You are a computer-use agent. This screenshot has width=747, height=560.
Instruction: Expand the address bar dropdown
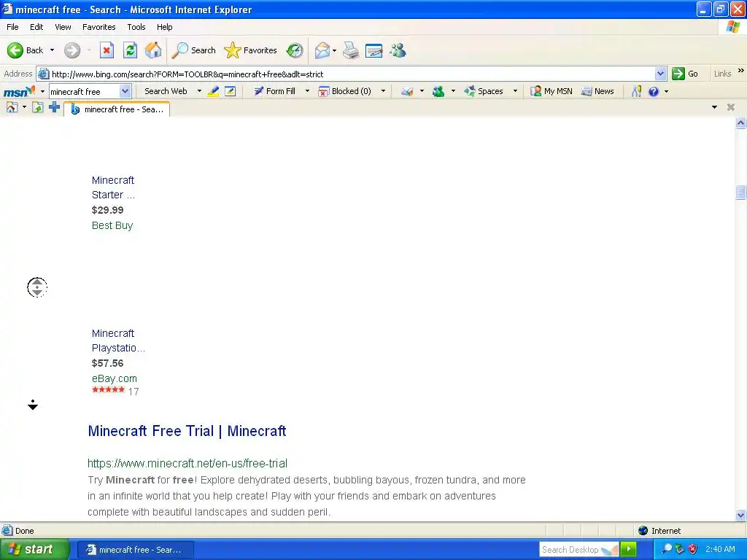[x=660, y=74]
